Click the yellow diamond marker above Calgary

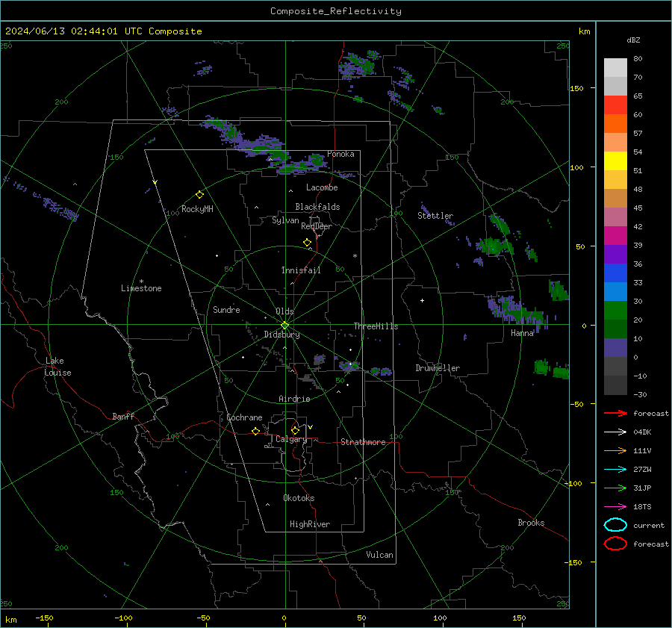[295, 430]
